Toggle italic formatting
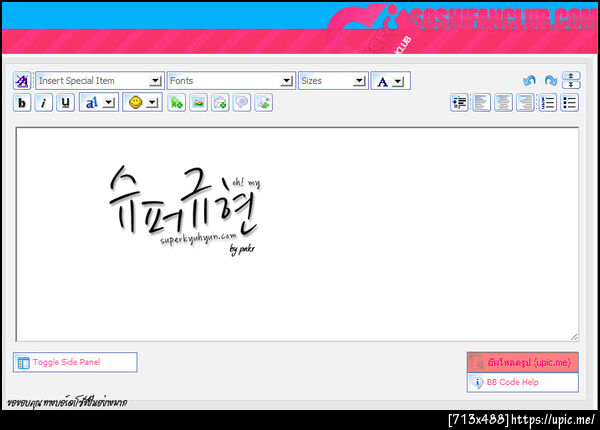This screenshot has height=430, width=600. coord(44,103)
